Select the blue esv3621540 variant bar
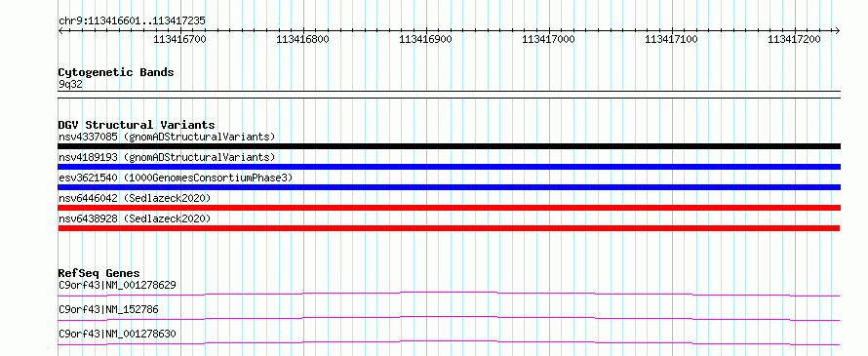 449,187
